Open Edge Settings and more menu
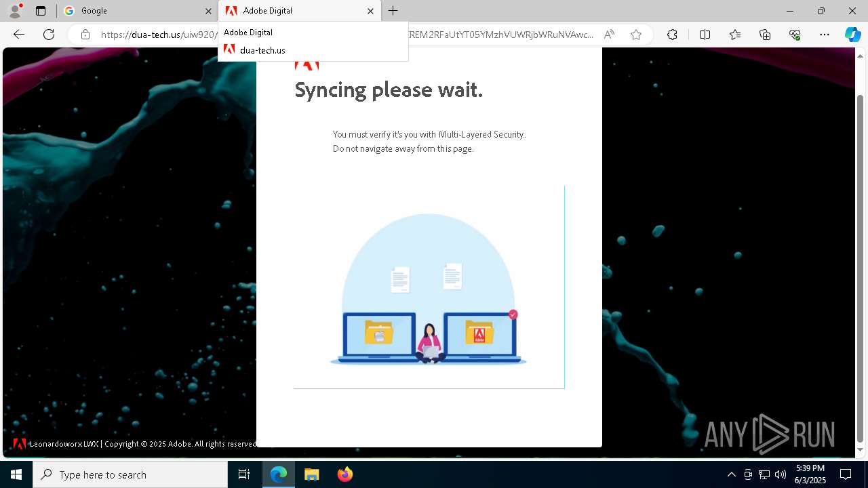The image size is (868, 488). (x=825, y=35)
